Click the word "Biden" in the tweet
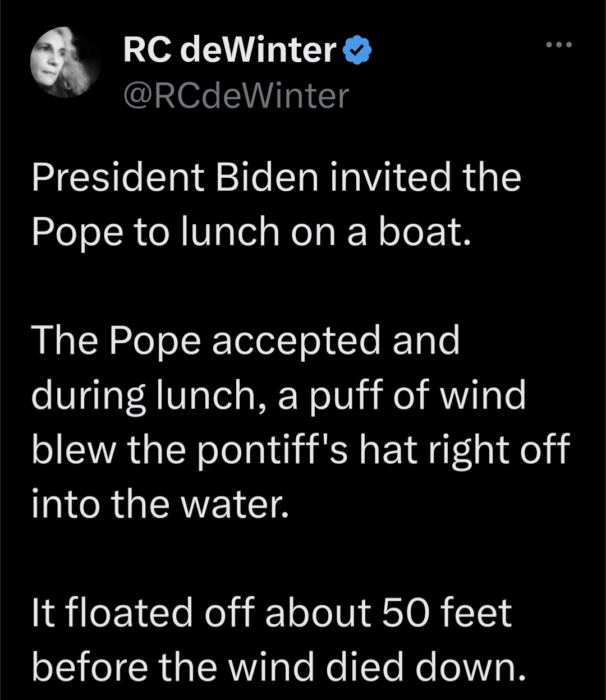 coord(267,178)
